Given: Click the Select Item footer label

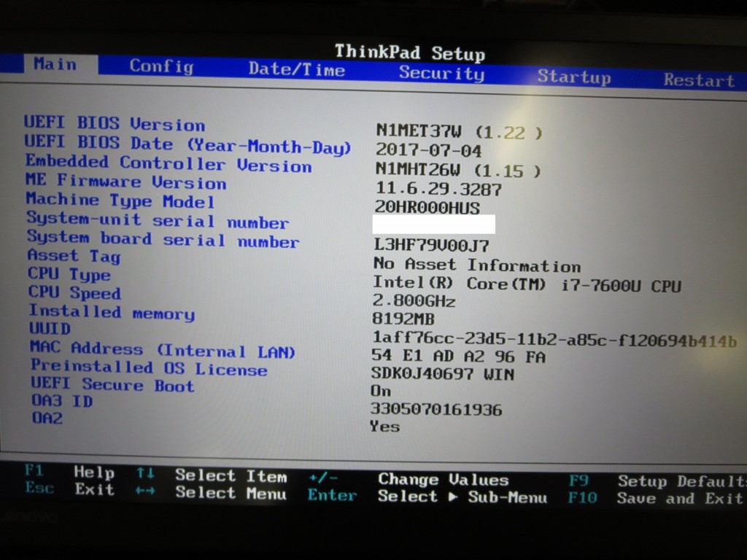Looking at the screenshot, I should coord(231,475).
